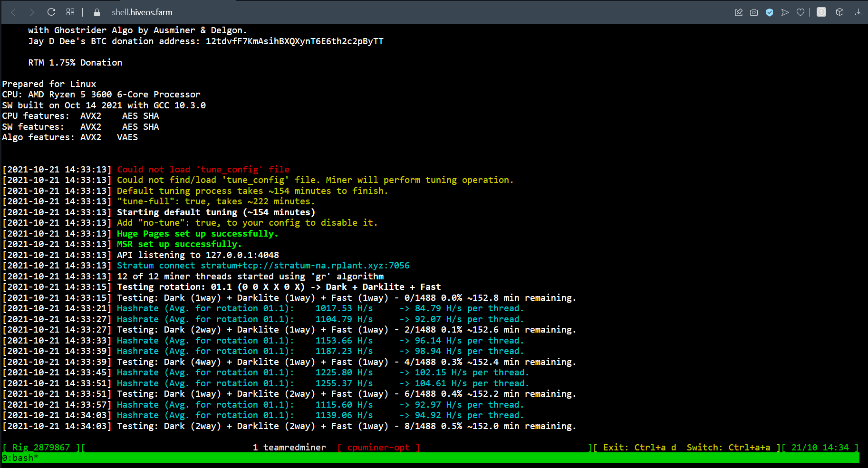Navigate back with the left arrow
868x468 pixels.
(x=14, y=12)
